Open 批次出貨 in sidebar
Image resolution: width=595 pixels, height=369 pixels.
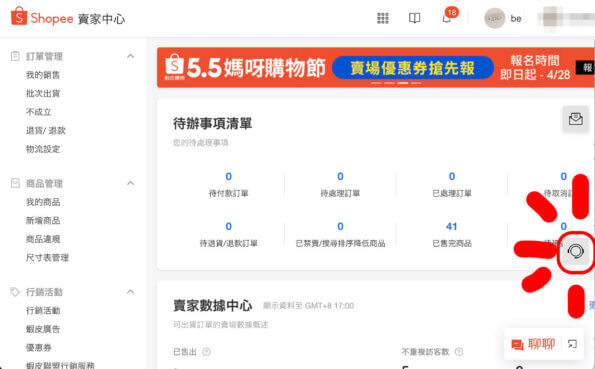tap(43, 93)
